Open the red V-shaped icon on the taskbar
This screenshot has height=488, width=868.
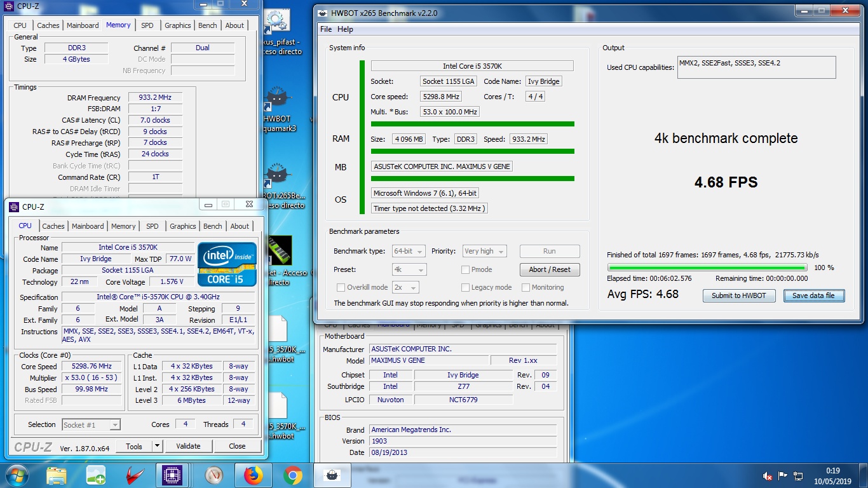(135, 475)
